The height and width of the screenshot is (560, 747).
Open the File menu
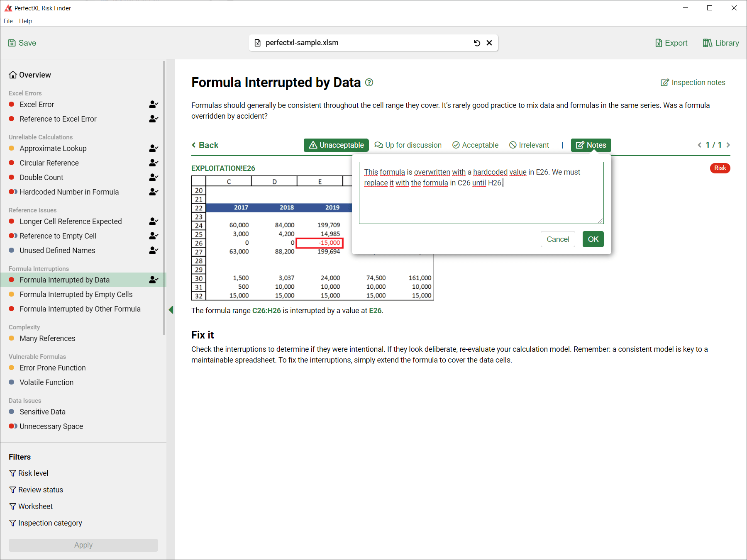tap(8, 21)
